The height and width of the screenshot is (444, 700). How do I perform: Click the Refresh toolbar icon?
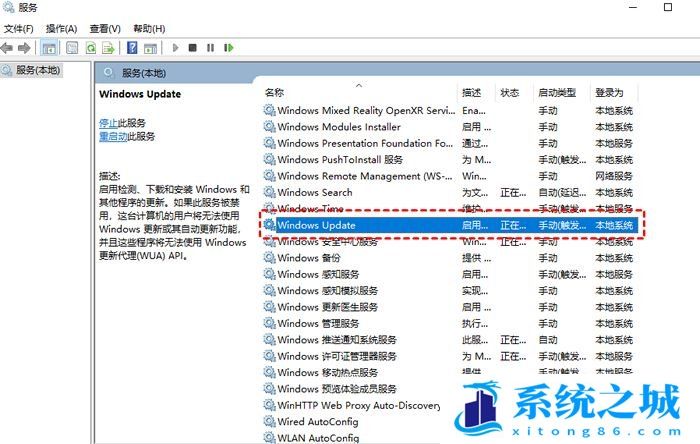click(x=91, y=48)
